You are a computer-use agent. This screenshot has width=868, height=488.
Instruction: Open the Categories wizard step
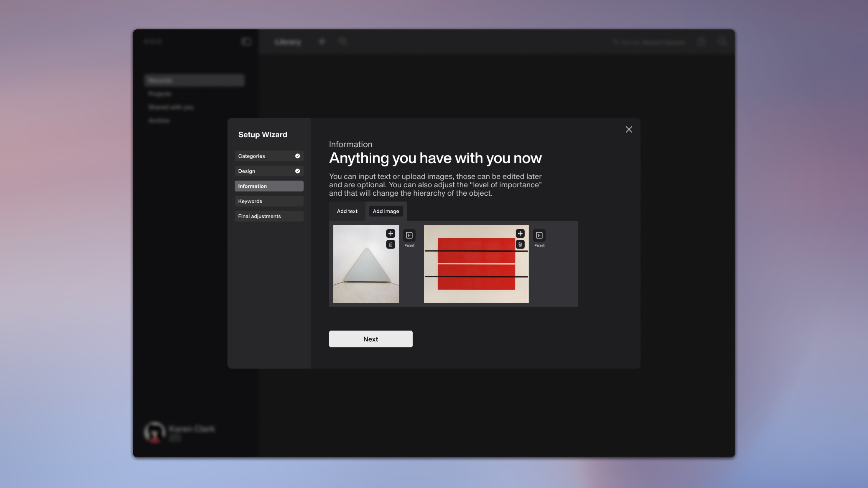[263, 156]
